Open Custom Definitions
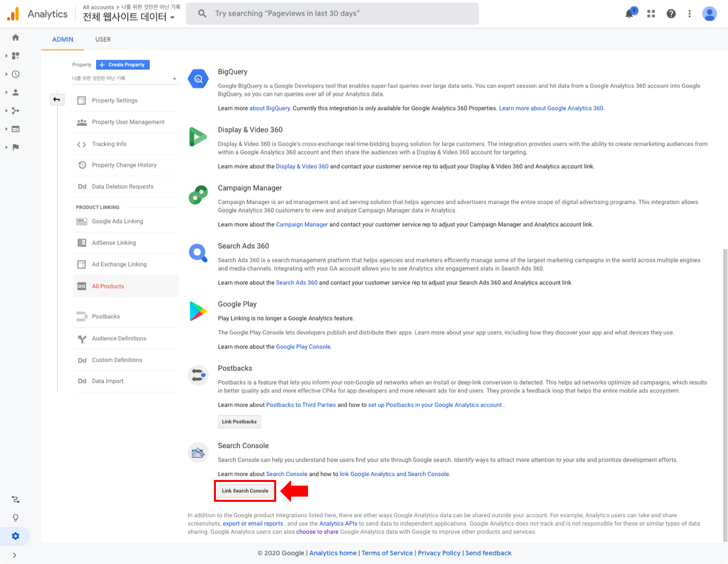This screenshot has width=728, height=564. [126, 360]
